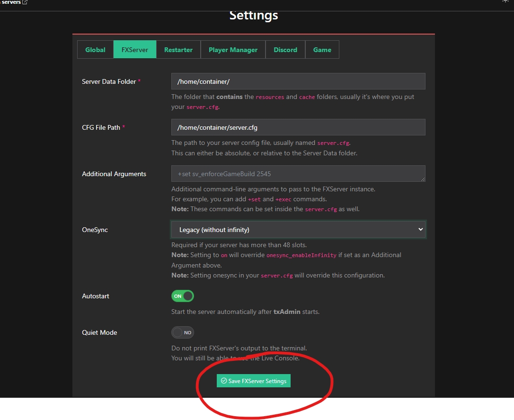Click into the CFG File Path field
The width and height of the screenshot is (514, 420).
coord(298,127)
